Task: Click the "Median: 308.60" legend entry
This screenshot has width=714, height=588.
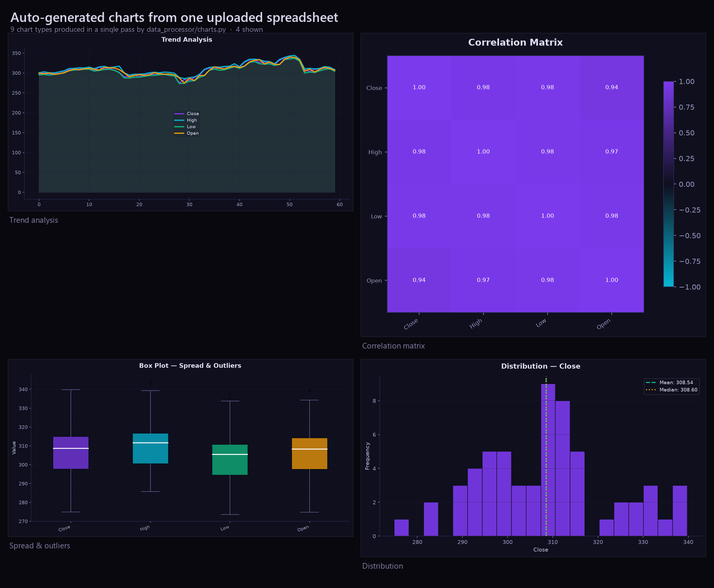Action: [672, 390]
